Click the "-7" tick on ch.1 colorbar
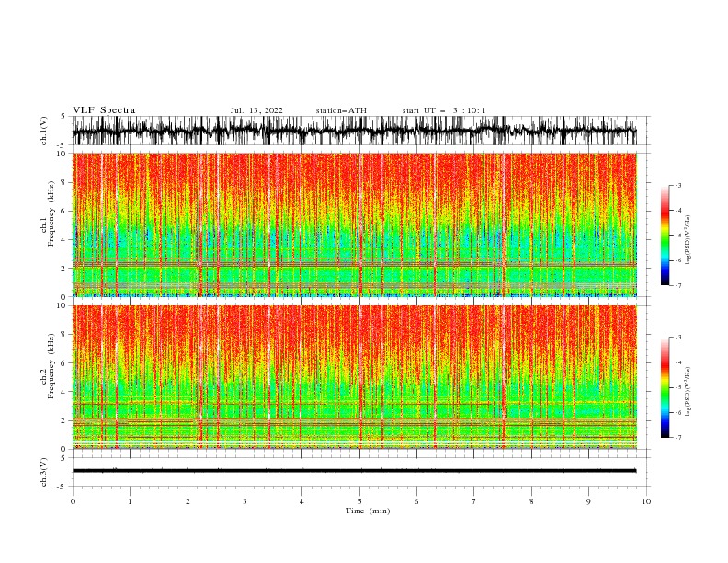The image size is (728, 563). coord(678,285)
